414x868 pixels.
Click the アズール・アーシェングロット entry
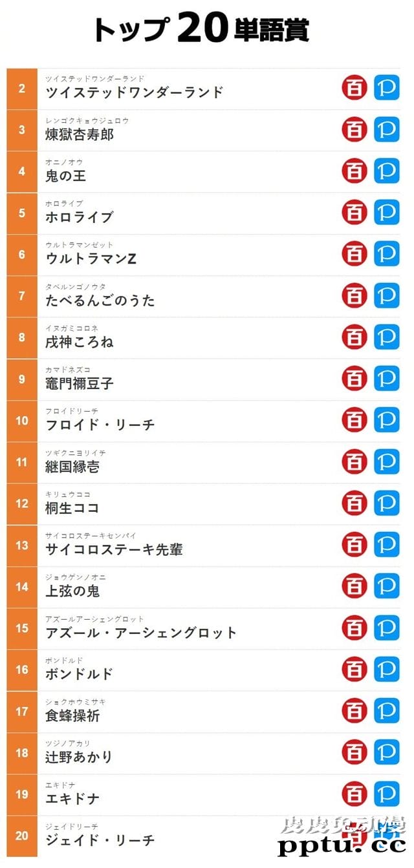[141, 633]
